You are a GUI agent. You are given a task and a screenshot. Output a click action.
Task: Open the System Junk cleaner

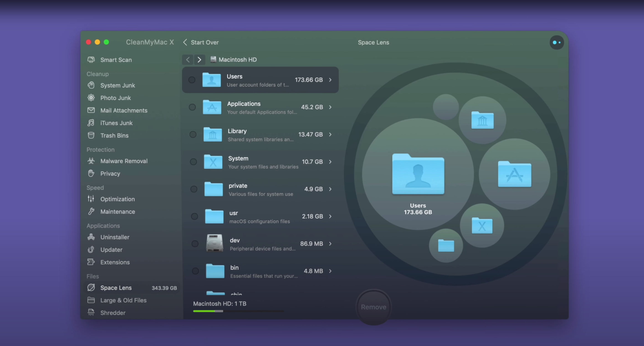point(118,85)
